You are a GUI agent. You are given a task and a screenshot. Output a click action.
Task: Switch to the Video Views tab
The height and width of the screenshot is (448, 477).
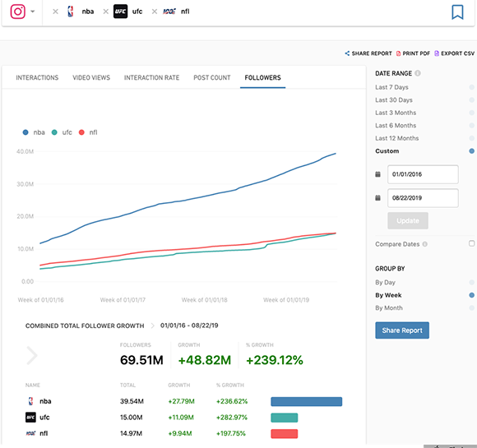pyautogui.click(x=91, y=78)
